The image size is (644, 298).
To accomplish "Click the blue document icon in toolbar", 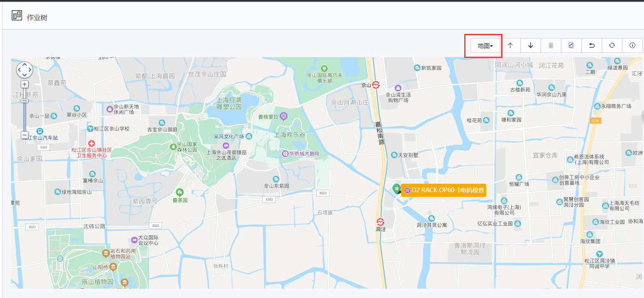I will (x=571, y=46).
